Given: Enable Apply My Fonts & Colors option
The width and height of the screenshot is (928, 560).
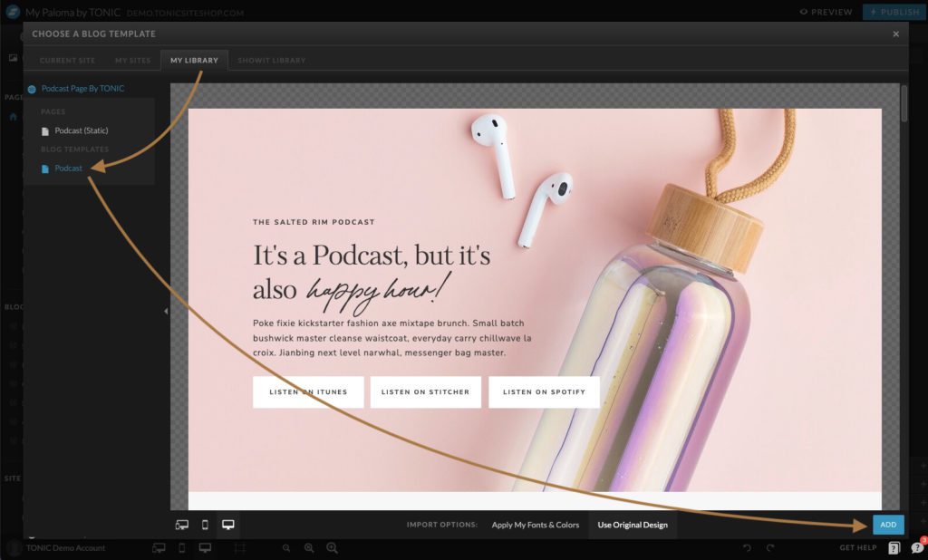Looking at the screenshot, I should 535,525.
